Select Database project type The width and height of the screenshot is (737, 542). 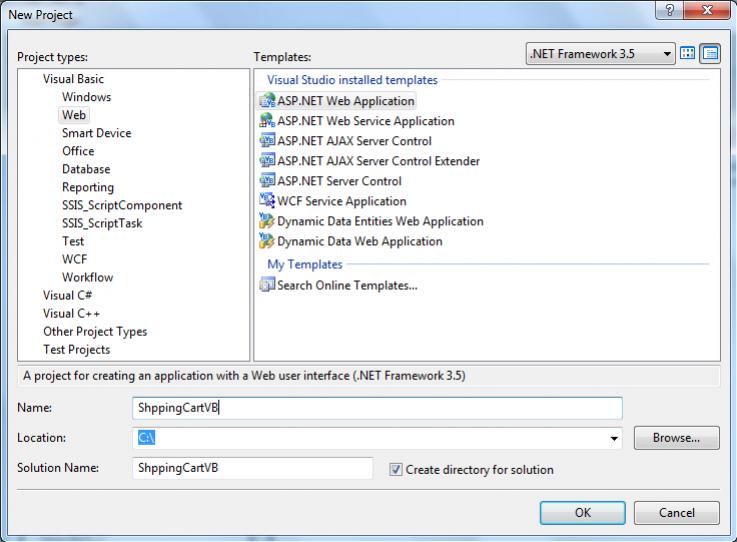point(86,169)
